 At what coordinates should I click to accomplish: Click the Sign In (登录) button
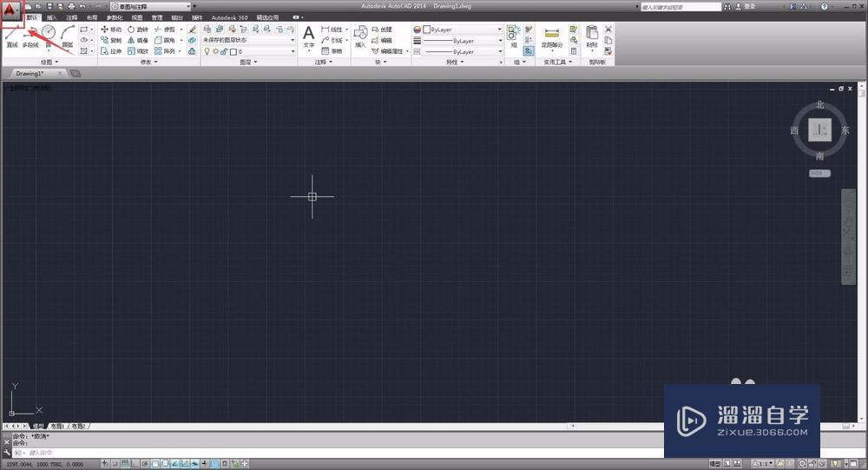click(x=746, y=6)
